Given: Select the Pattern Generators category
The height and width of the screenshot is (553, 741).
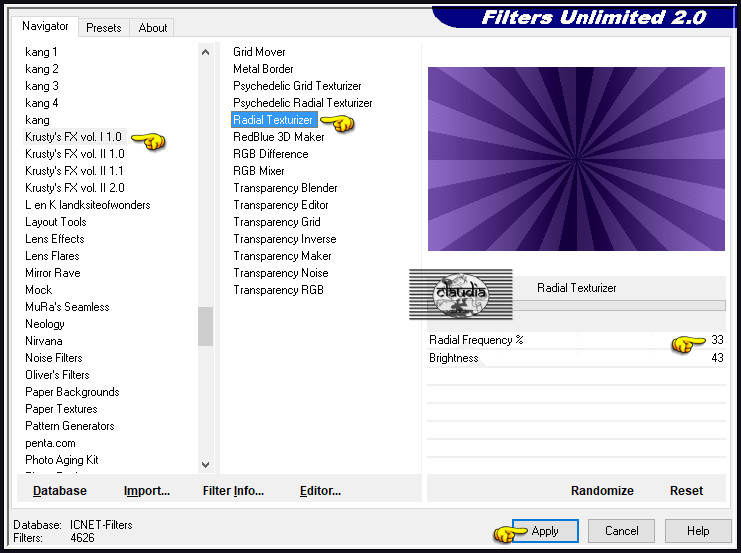Looking at the screenshot, I should [x=70, y=426].
